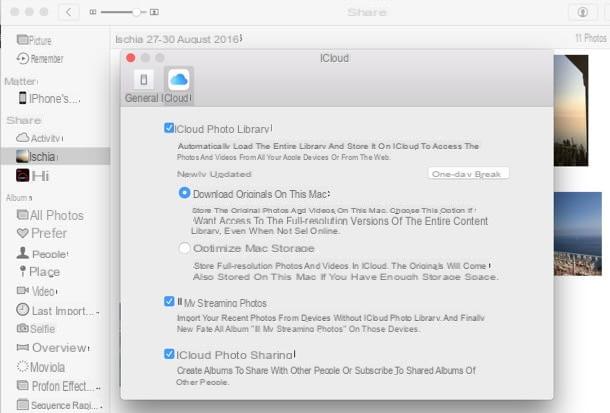610x413 pixels.
Task: Select Download Originals On This Mac
Action: coord(184,193)
